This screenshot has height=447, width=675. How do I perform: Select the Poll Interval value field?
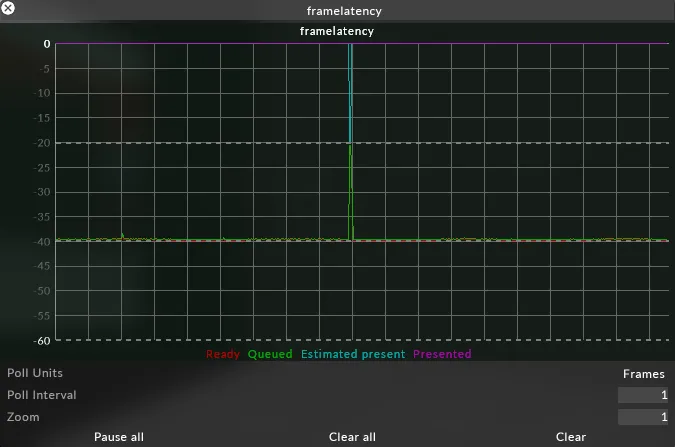coord(643,395)
